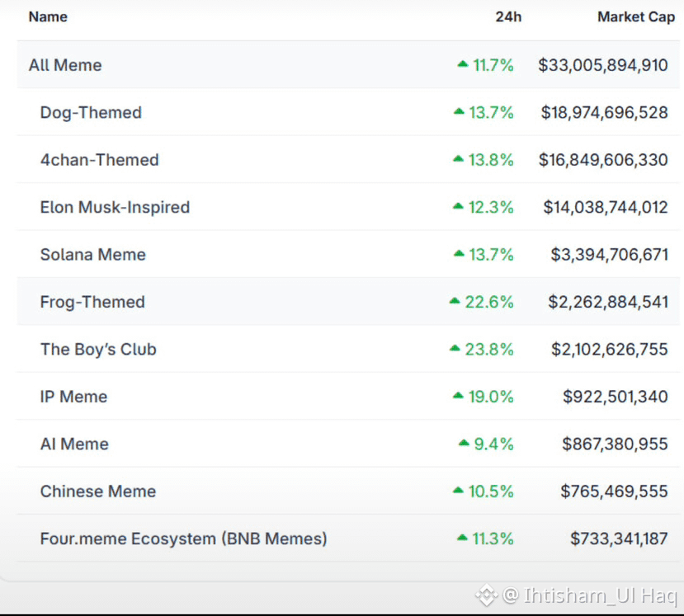Image resolution: width=684 pixels, height=616 pixels.
Task: Select the $16,849,606,330 market cap value
Action: point(603,160)
